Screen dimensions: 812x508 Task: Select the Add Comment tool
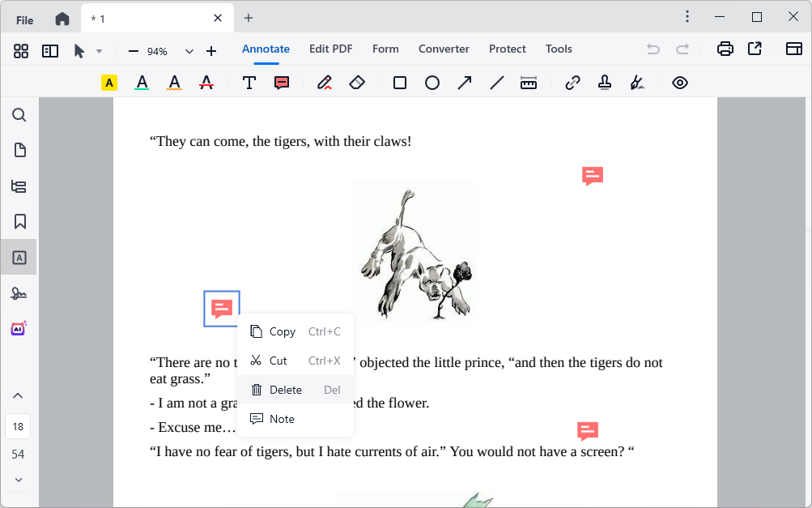282,82
